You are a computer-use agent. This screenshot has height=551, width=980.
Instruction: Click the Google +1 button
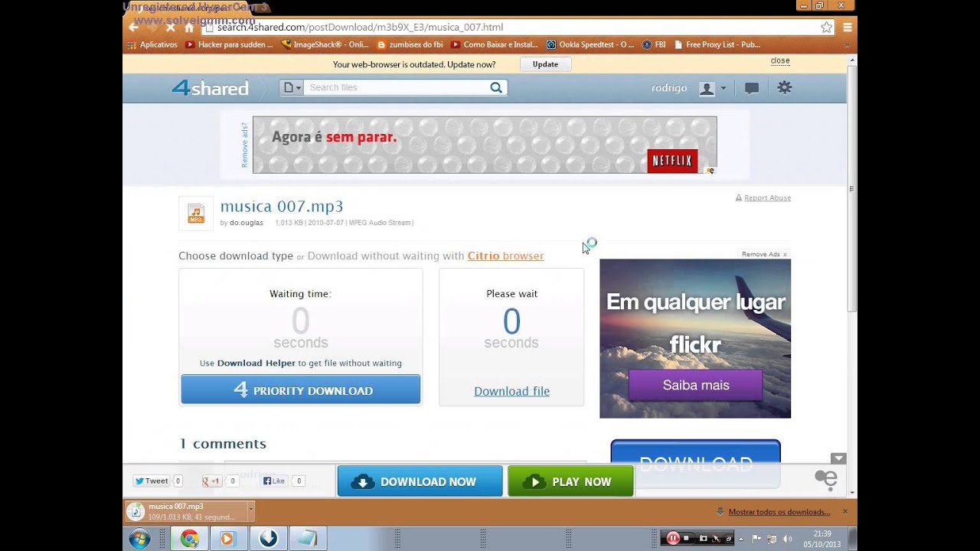[211, 481]
